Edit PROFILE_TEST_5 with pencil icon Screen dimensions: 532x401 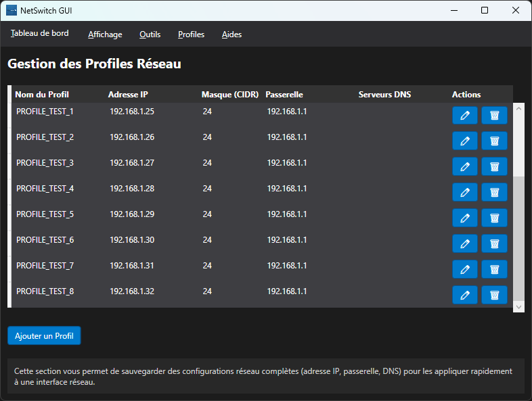[x=465, y=218]
